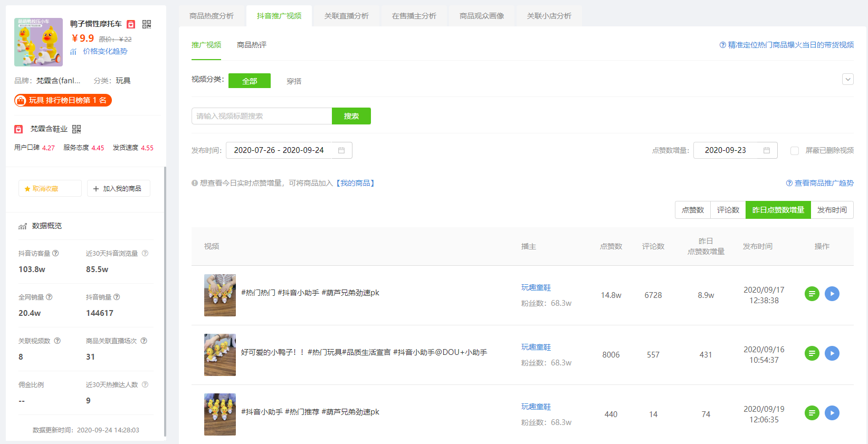The width and height of the screenshot is (868, 444).
Task: Click help icon next to 全网销量
Action: point(49,297)
